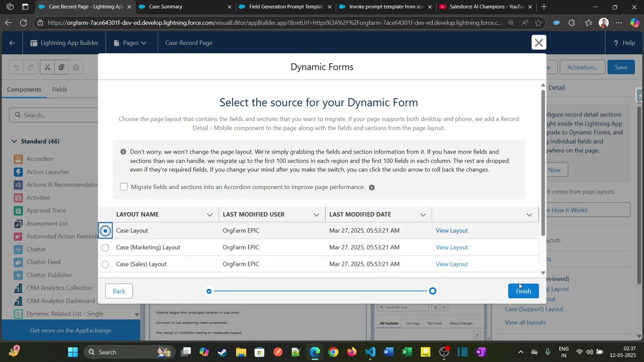Screen dimensions: 644x362
Task: Click the Save button
Action: [621, 67]
